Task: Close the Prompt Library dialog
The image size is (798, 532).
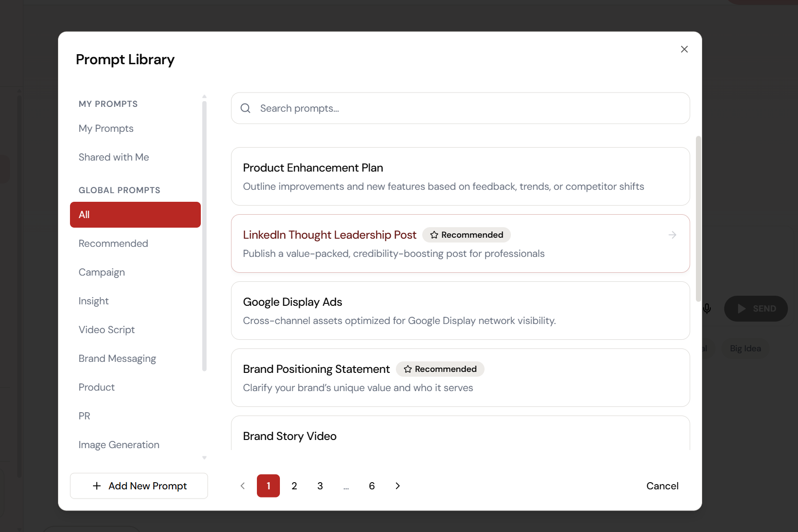Action: click(x=684, y=49)
